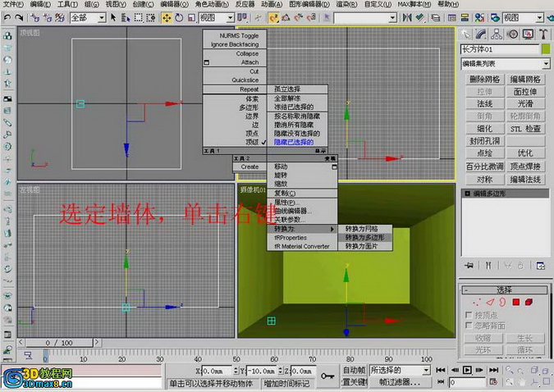Image resolution: width=554 pixels, height=392 pixels.
Task: Click the pin stack icon under modifier list
Action: (467, 265)
